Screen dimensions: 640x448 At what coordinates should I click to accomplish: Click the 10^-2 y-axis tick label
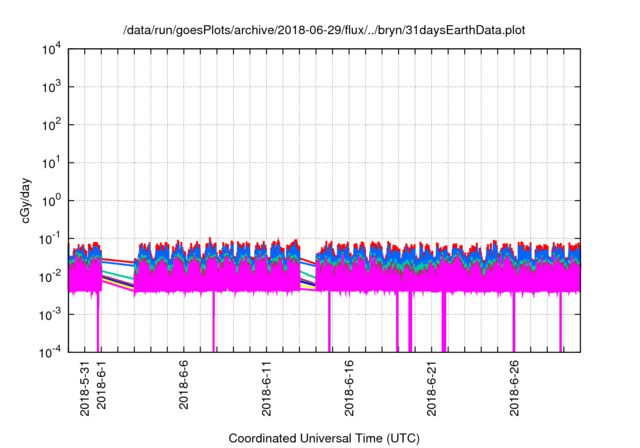click(50, 277)
